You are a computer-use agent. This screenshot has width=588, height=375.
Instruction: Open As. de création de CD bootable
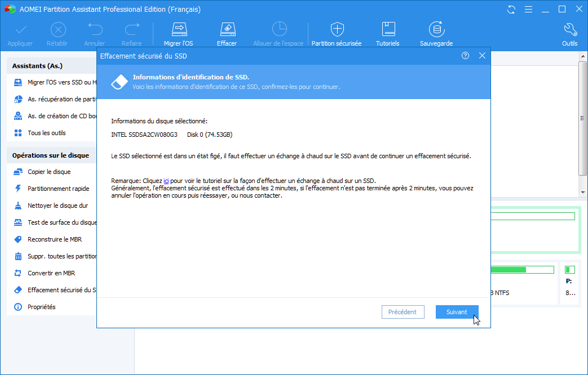55,116
